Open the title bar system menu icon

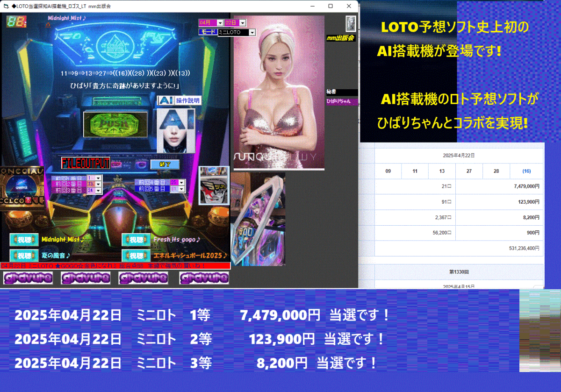point(5,6)
